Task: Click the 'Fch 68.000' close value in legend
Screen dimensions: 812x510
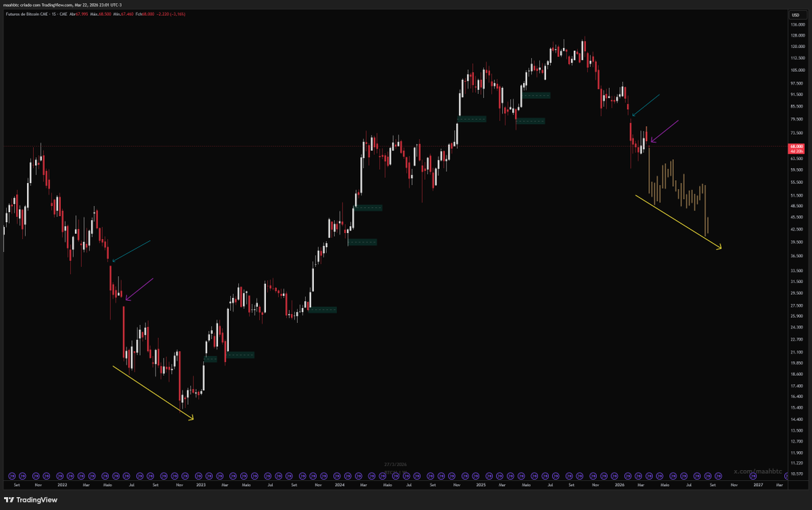Action: 145,14
